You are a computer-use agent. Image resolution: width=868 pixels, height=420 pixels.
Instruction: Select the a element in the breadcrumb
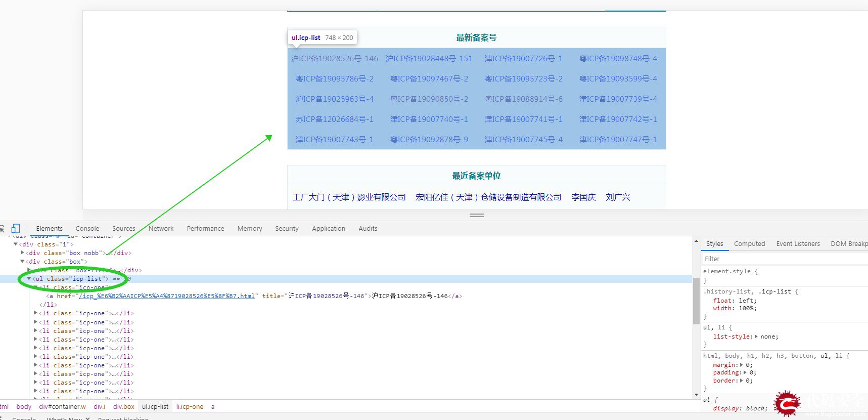(213, 406)
